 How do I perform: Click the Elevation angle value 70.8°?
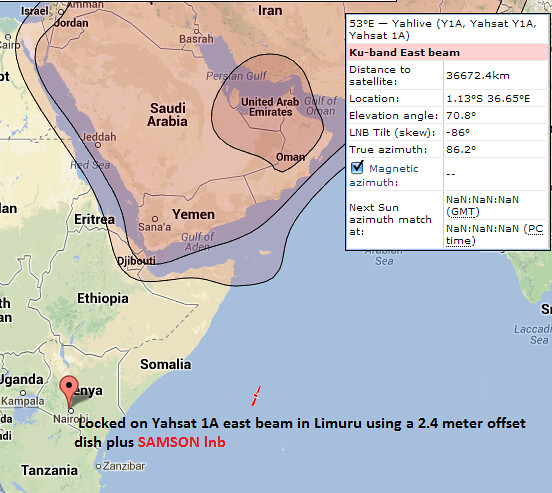[461, 116]
